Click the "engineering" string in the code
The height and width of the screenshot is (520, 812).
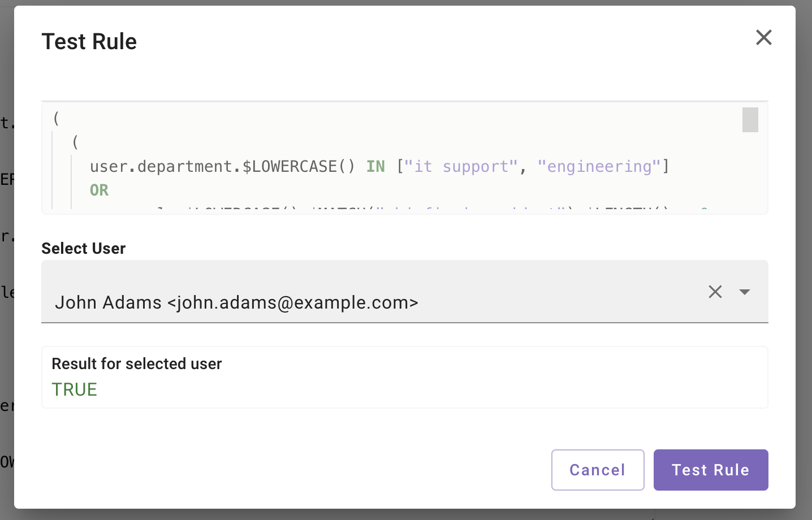(599, 167)
